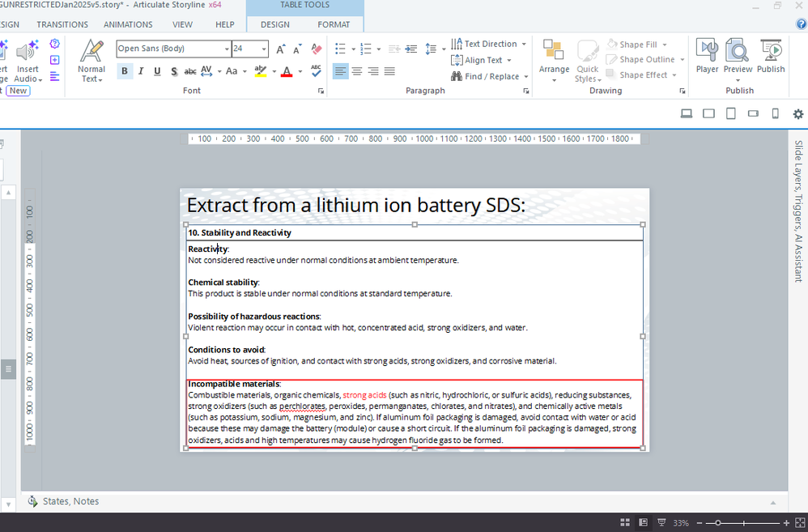This screenshot has width=808, height=532.
Task: Open the Format tab under Table Tools
Action: pos(334,24)
